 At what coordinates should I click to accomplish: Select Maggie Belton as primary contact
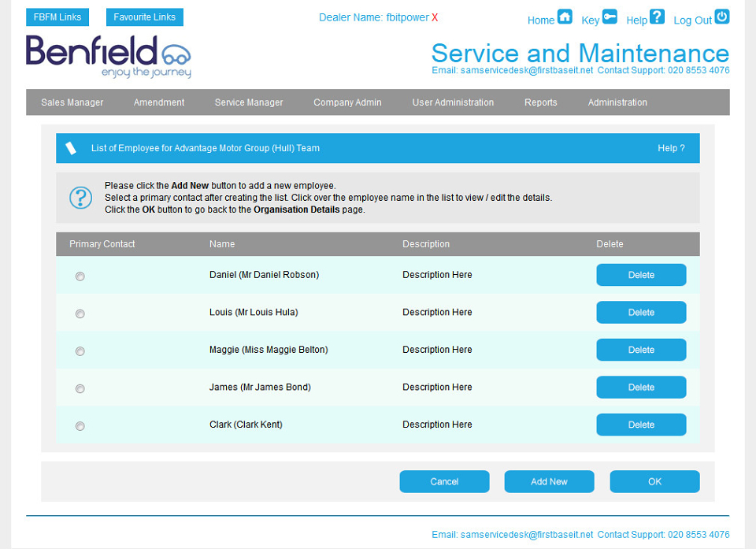coord(80,351)
